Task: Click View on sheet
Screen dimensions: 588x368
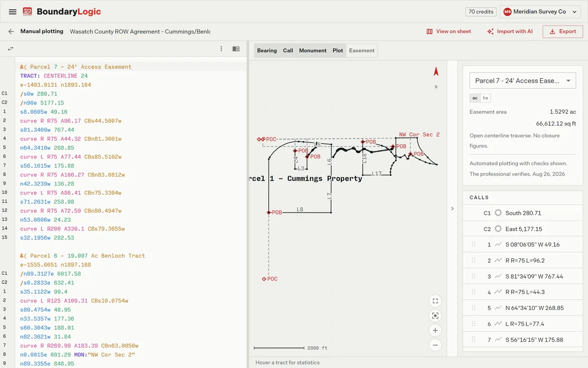Action: click(x=449, y=31)
